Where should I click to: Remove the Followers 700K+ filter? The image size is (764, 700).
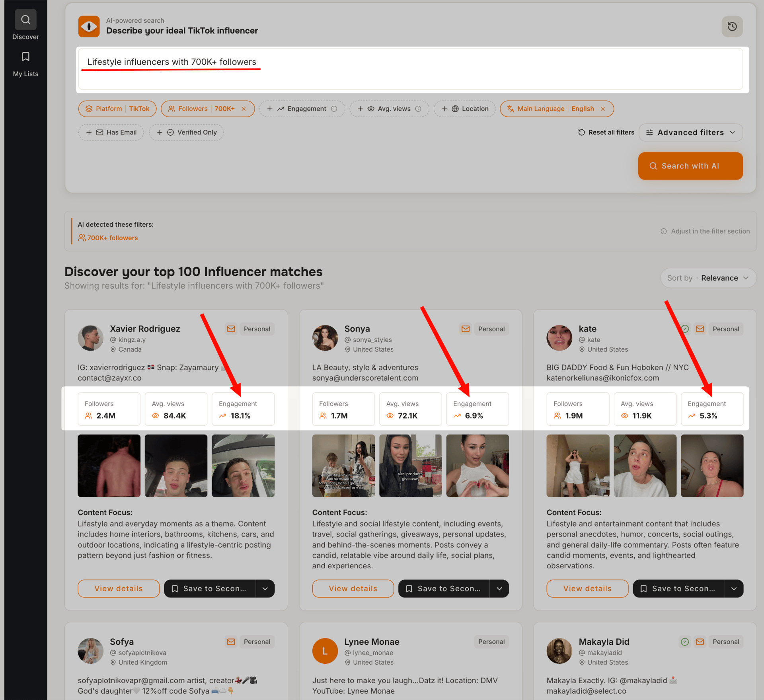pyautogui.click(x=244, y=109)
